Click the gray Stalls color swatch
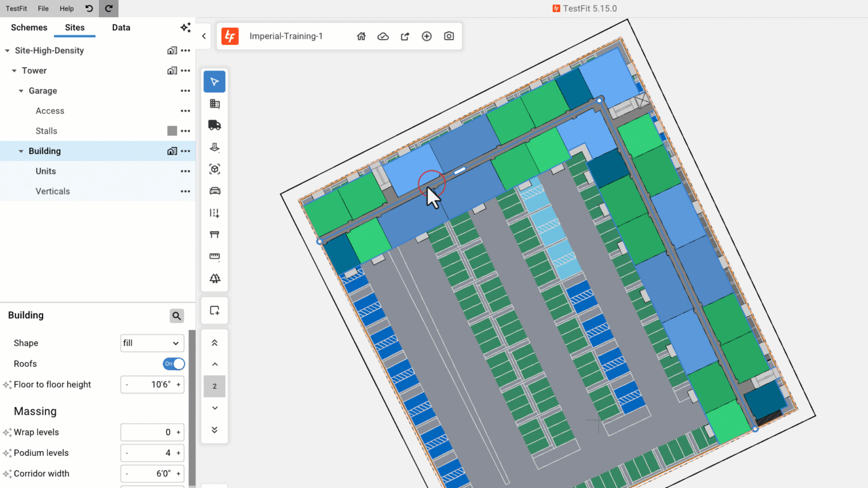This screenshot has height=488, width=868. (172, 131)
